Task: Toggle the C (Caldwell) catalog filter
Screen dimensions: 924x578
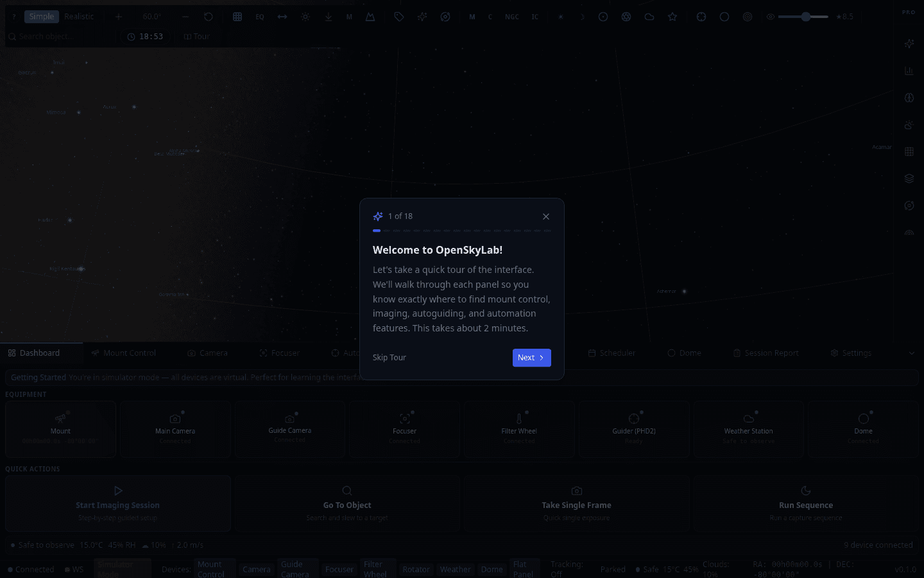Action: [x=490, y=17]
